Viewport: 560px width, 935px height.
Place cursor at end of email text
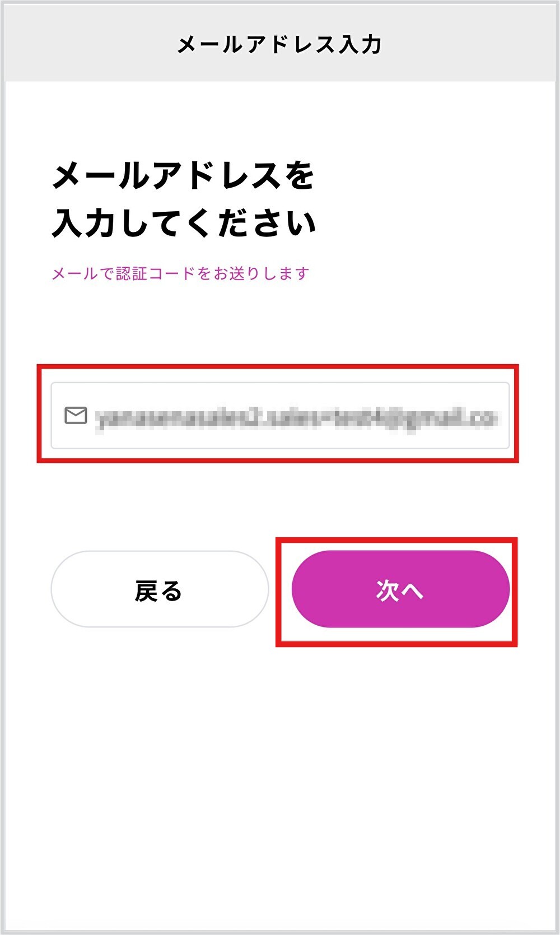[496, 418]
